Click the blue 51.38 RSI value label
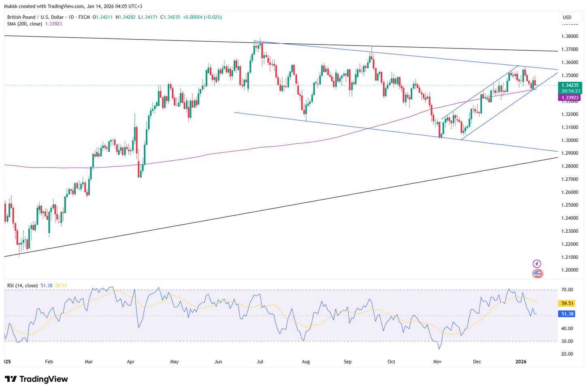Screen dimensions: 588x391 coord(566,314)
